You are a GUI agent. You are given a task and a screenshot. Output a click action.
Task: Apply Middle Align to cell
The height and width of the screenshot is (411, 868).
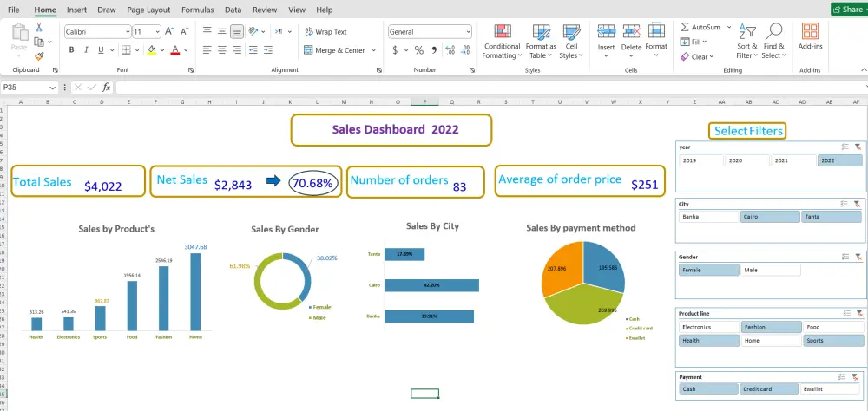pos(222,31)
